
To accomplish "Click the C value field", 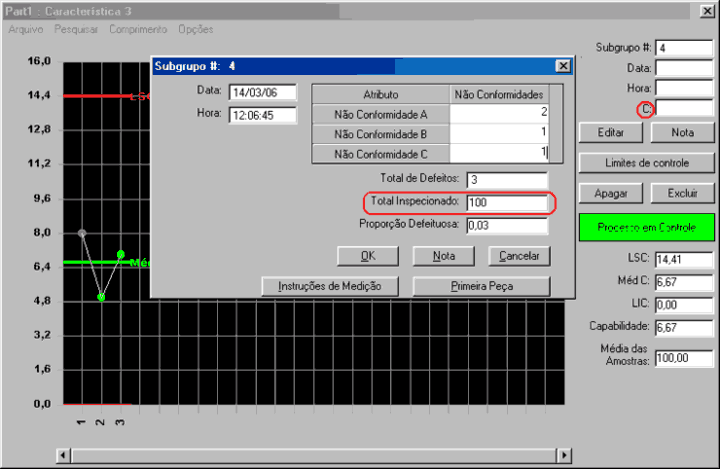I will click(x=684, y=108).
